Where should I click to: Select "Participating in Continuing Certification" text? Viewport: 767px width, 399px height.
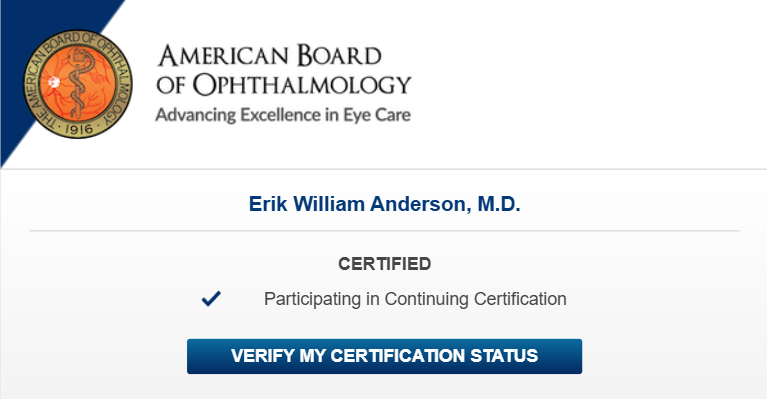click(415, 299)
